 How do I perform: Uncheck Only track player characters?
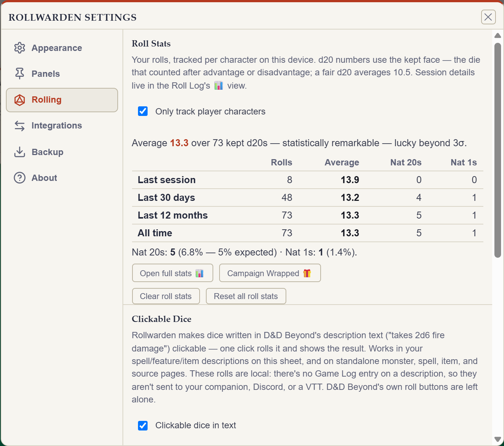point(143,111)
